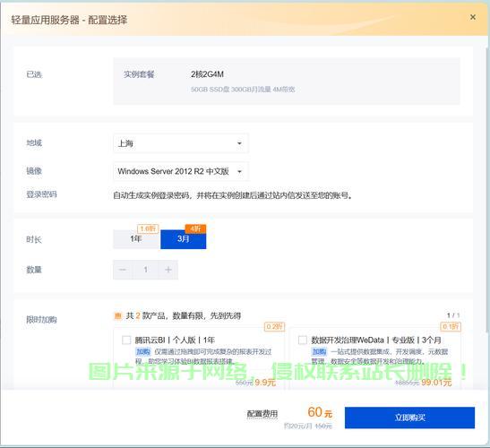
Task: Click the 实例套餐 label
Action: click(x=139, y=74)
